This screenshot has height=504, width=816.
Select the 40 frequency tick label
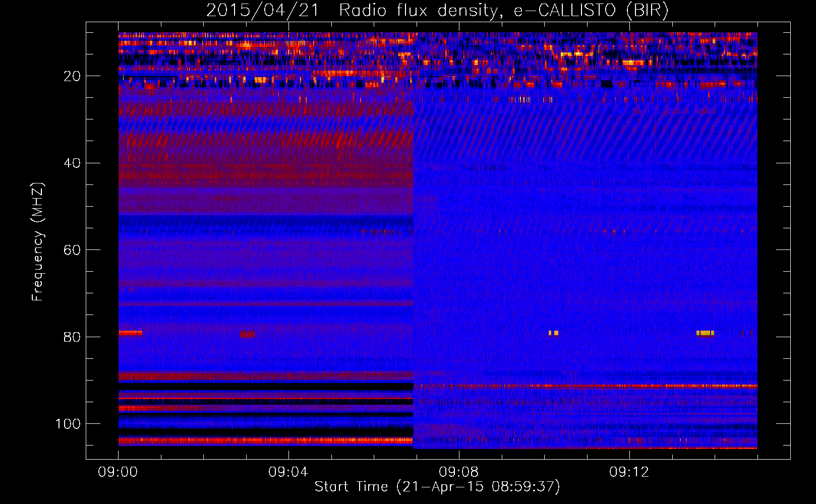click(x=72, y=163)
